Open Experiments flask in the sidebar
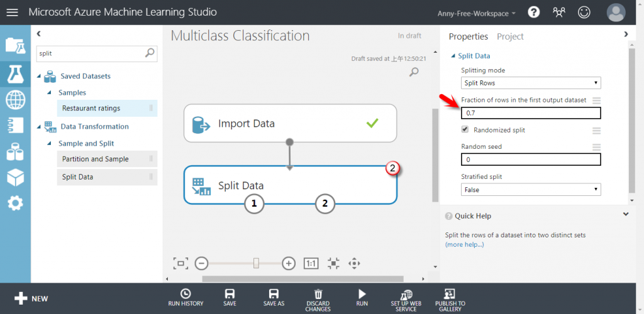The height and width of the screenshot is (314, 644). 15,73
